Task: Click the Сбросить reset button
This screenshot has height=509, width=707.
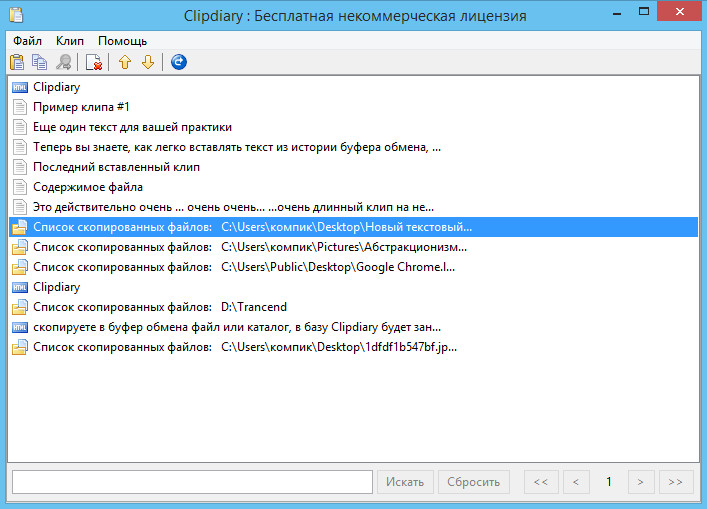Action: click(x=473, y=482)
